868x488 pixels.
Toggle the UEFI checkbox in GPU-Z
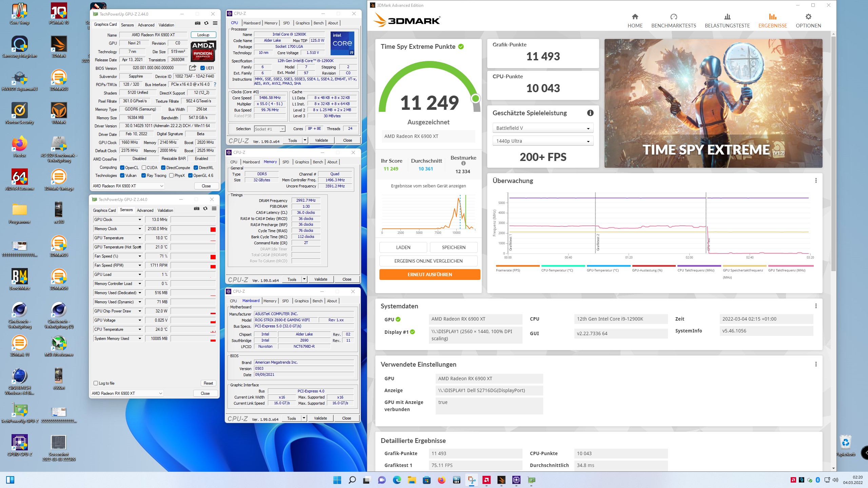click(202, 68)
